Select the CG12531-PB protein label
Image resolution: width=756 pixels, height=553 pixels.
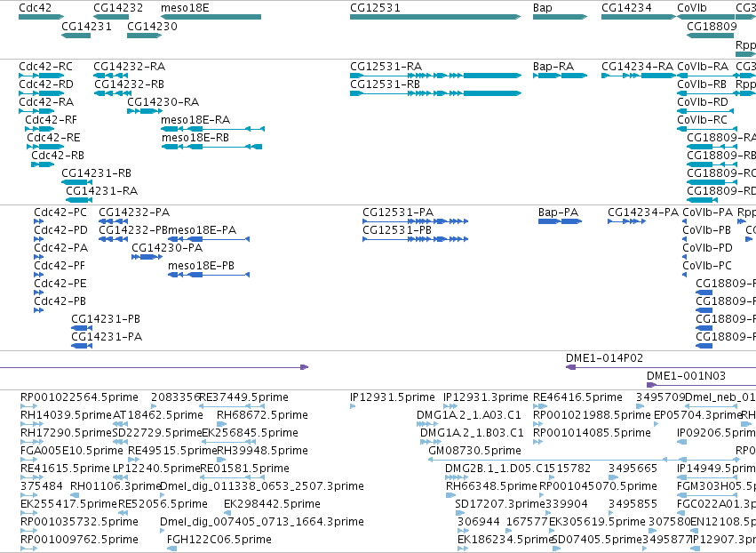click(397, 230)
